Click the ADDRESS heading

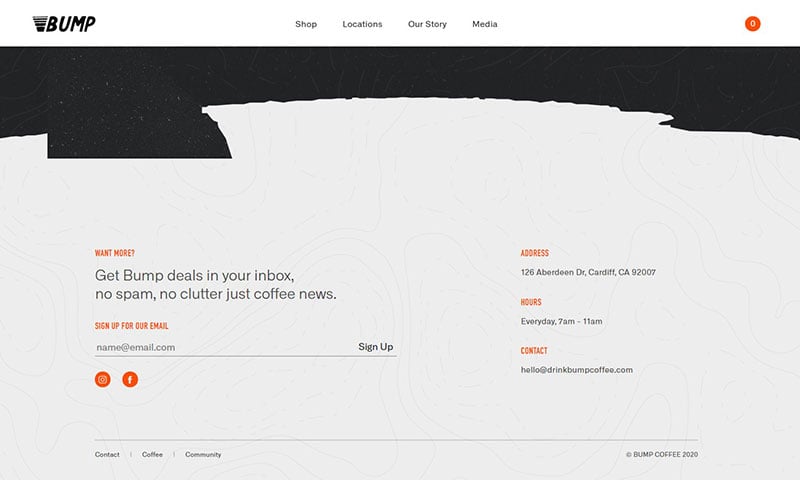coord(535,253)
